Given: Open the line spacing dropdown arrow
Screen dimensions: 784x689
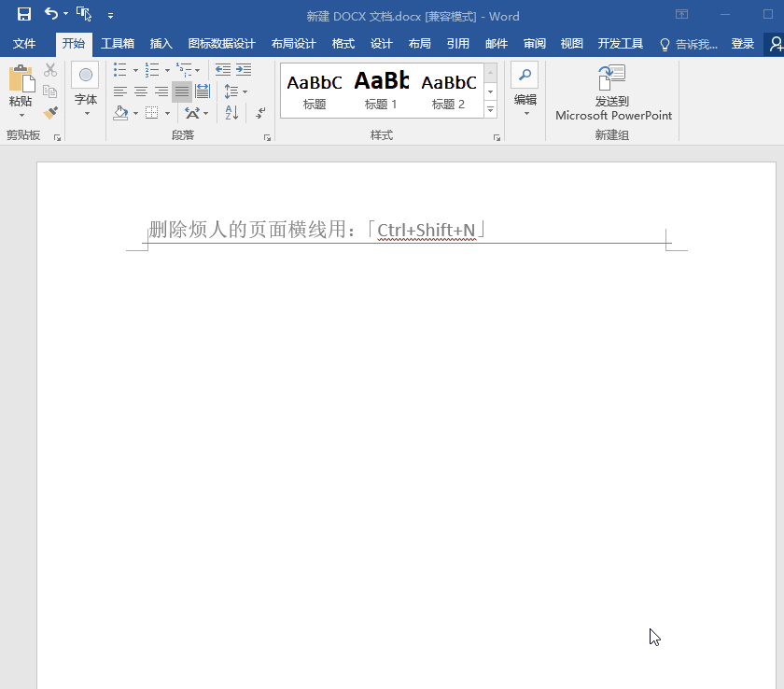Looking at the screenshot, I should point(245,91).
